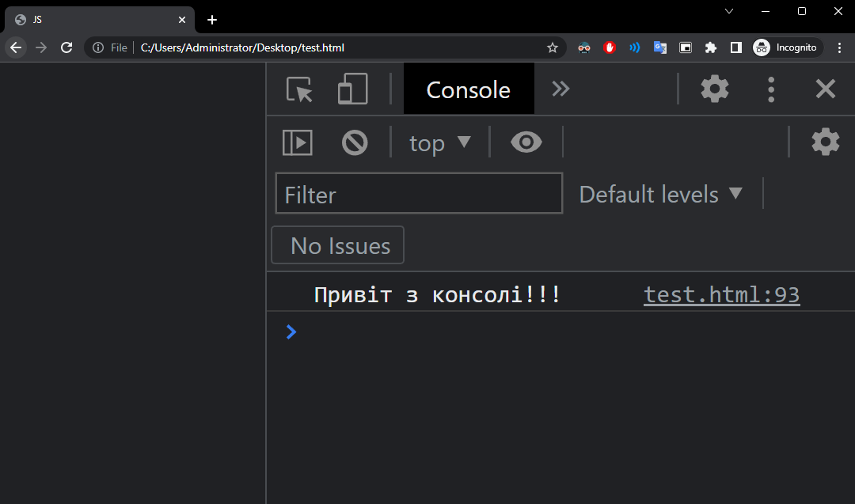Open a new browser tab
The image size is (855, 504).
212,20
